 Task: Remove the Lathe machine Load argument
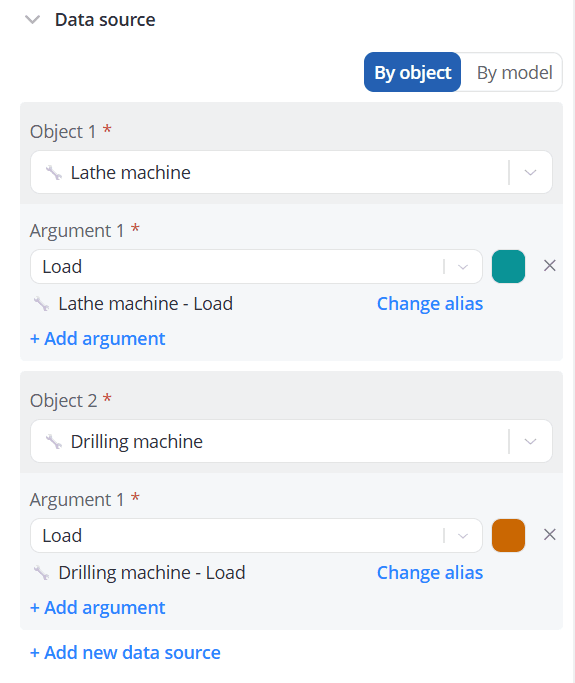[x=550, y=266]
